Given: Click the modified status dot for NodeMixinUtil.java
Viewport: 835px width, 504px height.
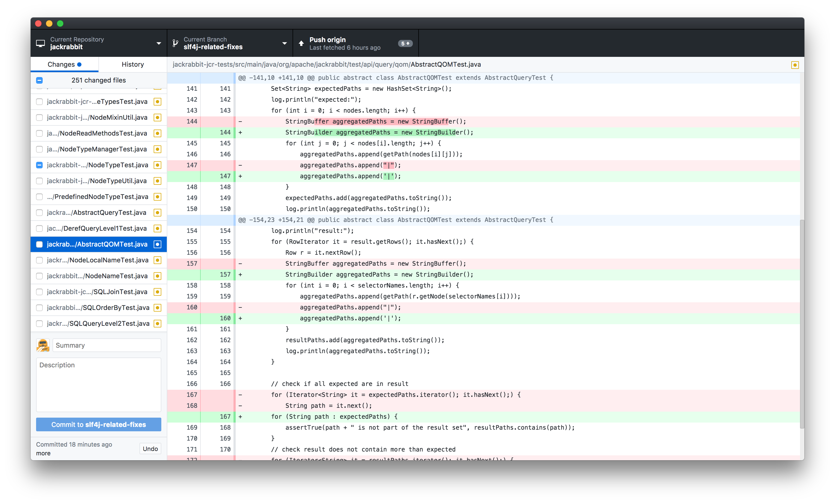Looking at the screenshot, I should click(157, 118).
